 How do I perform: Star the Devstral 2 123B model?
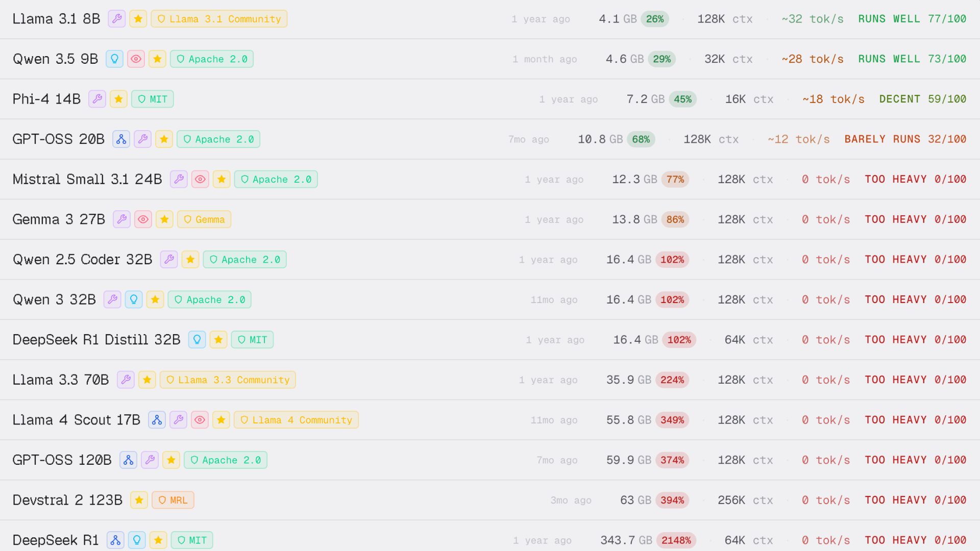pyautogui.click(x=139, y=500)
